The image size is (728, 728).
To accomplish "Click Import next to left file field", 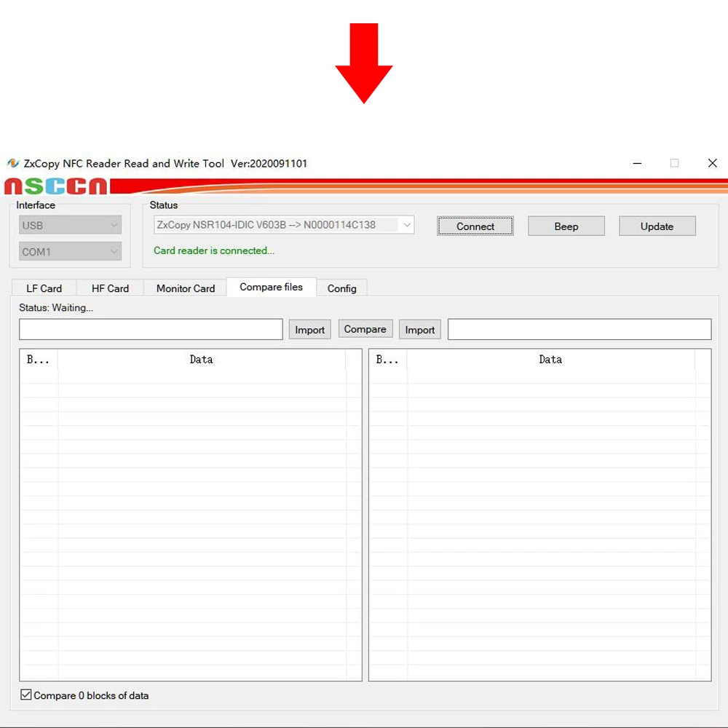I will [309, 330].
